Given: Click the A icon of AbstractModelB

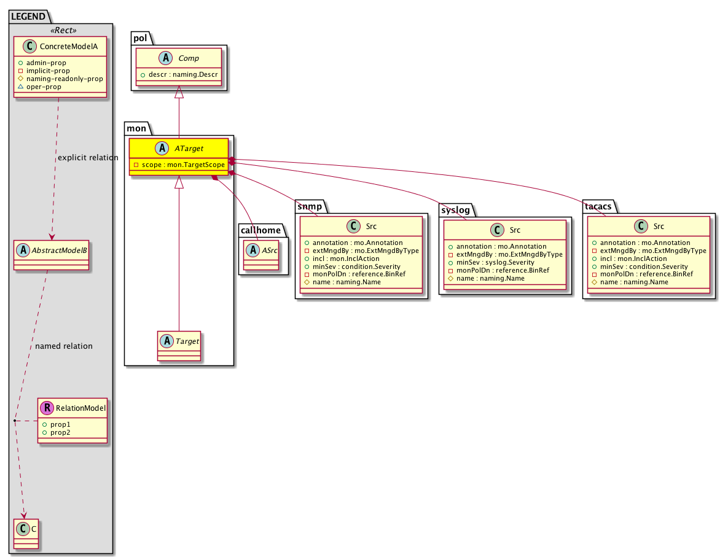Looking at the screenshot, I should point(21,249).
